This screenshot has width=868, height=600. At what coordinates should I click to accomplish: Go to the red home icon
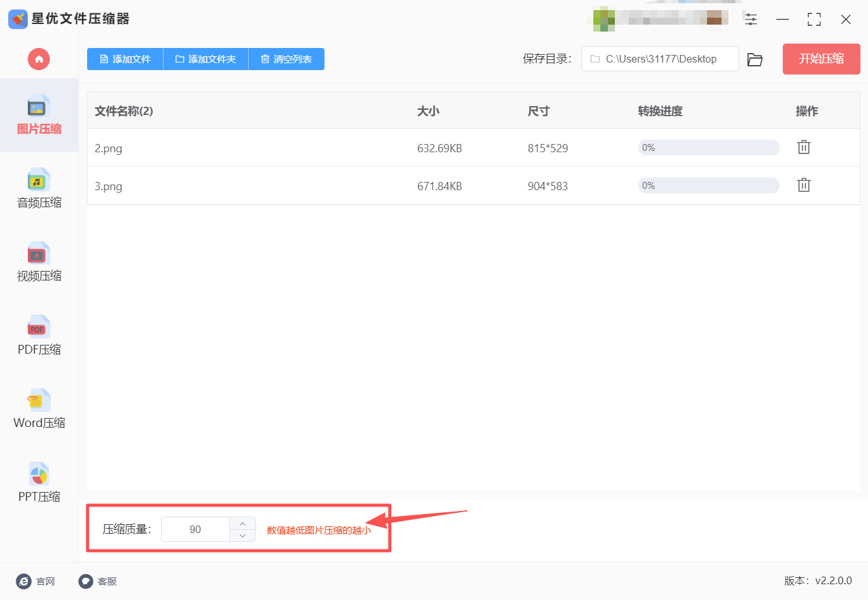coord(39,59)
